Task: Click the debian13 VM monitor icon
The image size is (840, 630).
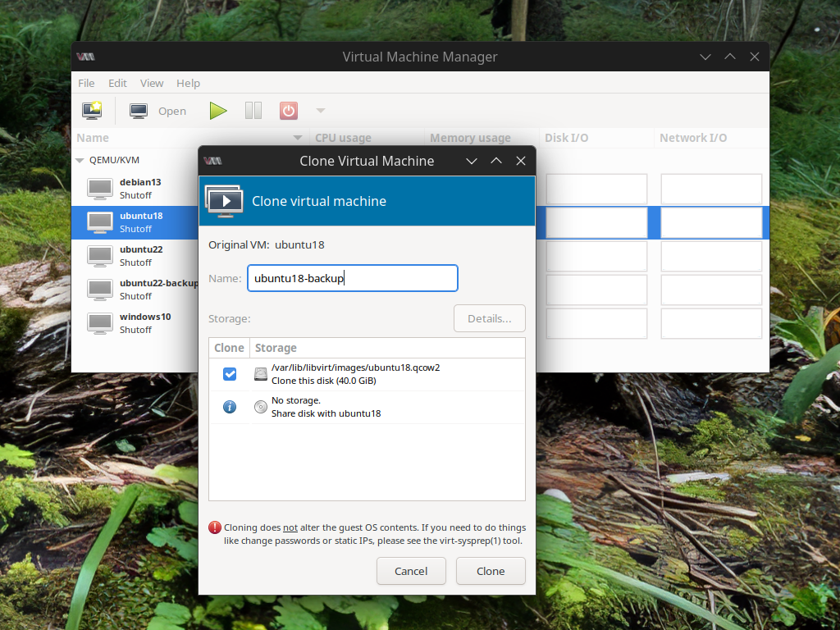Action: (x=100, y=188)
